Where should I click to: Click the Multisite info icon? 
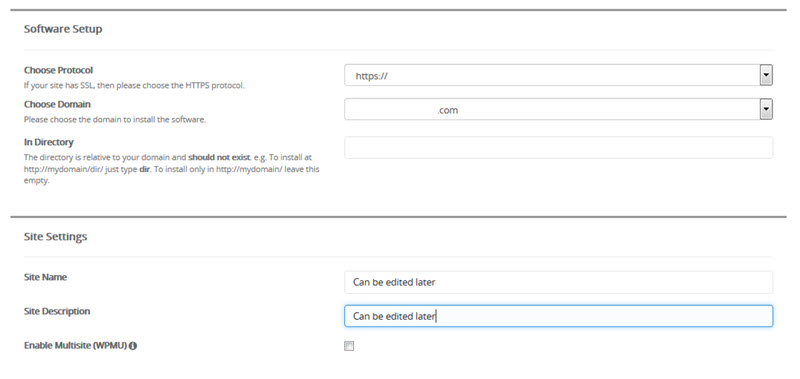pos(133,346)
